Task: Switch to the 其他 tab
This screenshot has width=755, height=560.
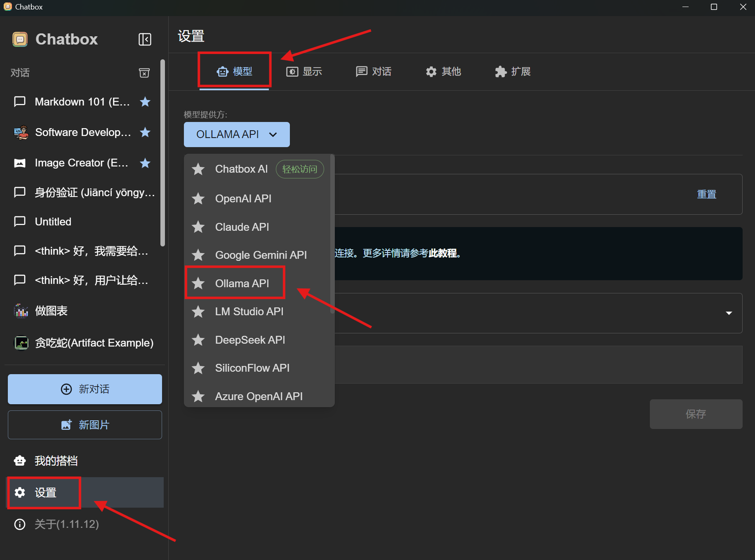Action: [x=443, y=72]
